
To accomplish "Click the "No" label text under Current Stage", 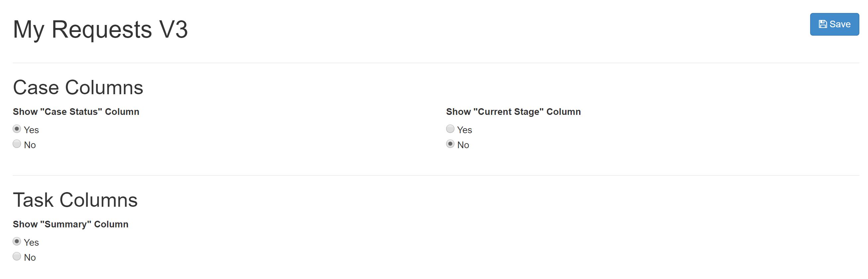I will click(463, 145).
